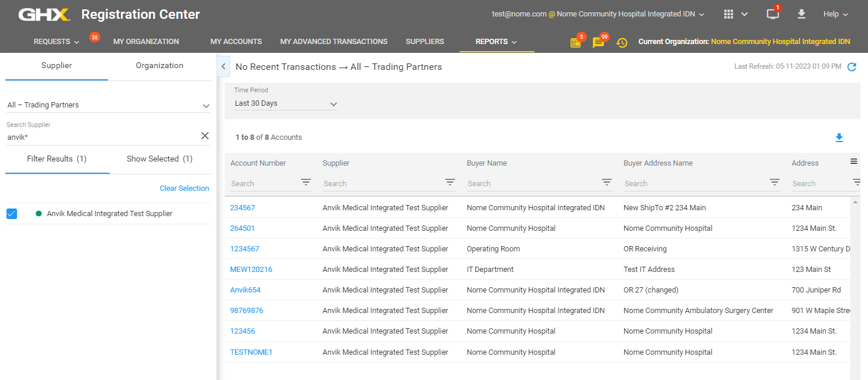Click the Buyer Address Name search field
Image resolution: width=868 pixels, height=380 pixels.
(x=695, y=184)
